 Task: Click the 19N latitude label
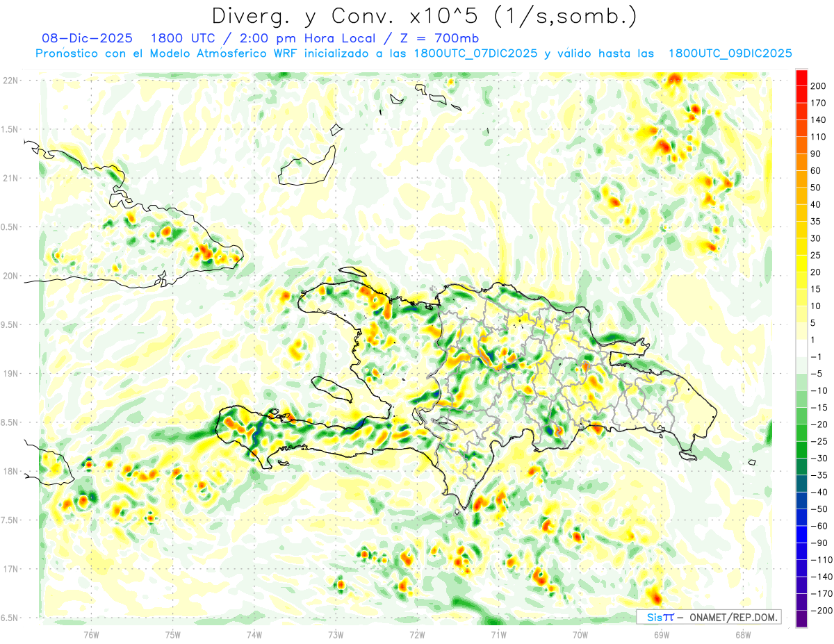(10, 374)
